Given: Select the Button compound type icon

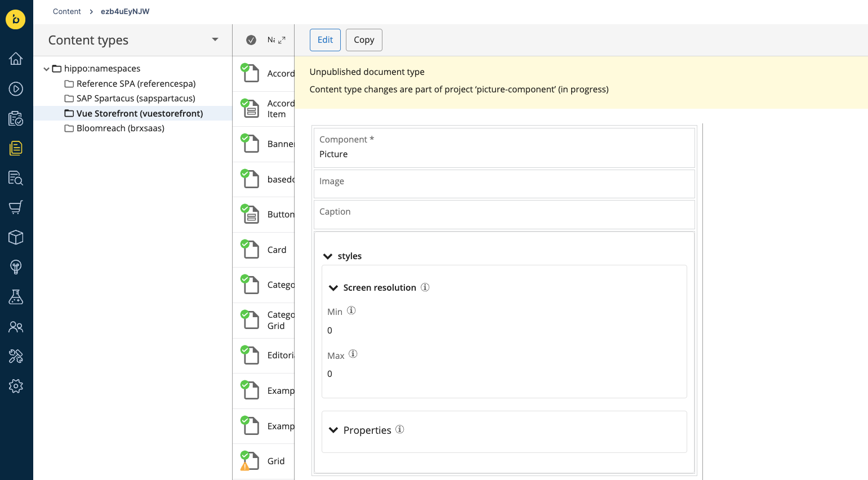Looking at the screenshot, I should click(x=250, y=214).
